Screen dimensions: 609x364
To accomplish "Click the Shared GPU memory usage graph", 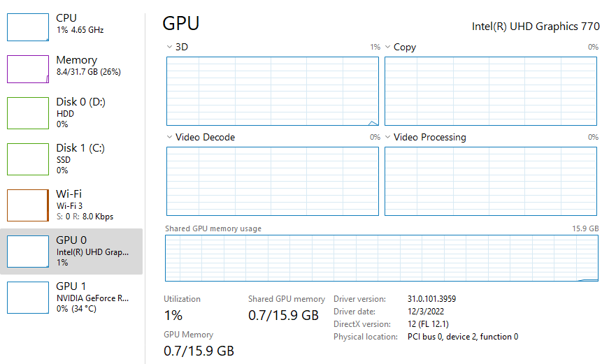I will click(x=382, y=258).
